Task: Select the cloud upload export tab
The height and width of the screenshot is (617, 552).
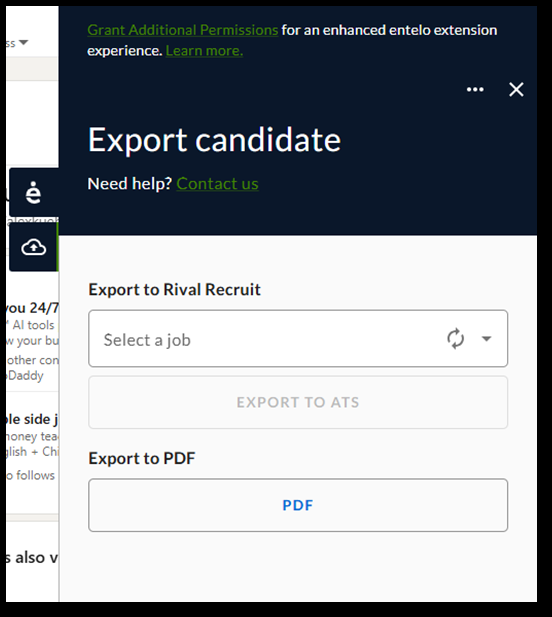Action: click(x=34, y=247)
